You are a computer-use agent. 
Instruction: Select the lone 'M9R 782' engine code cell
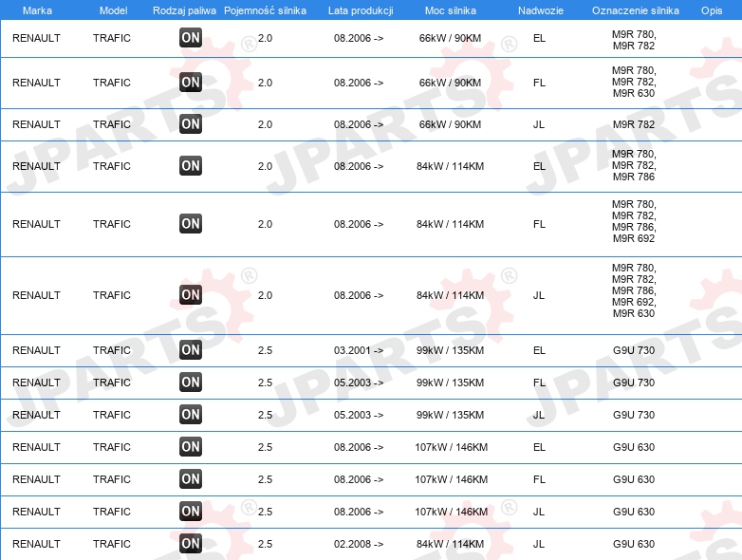[634, 124]
